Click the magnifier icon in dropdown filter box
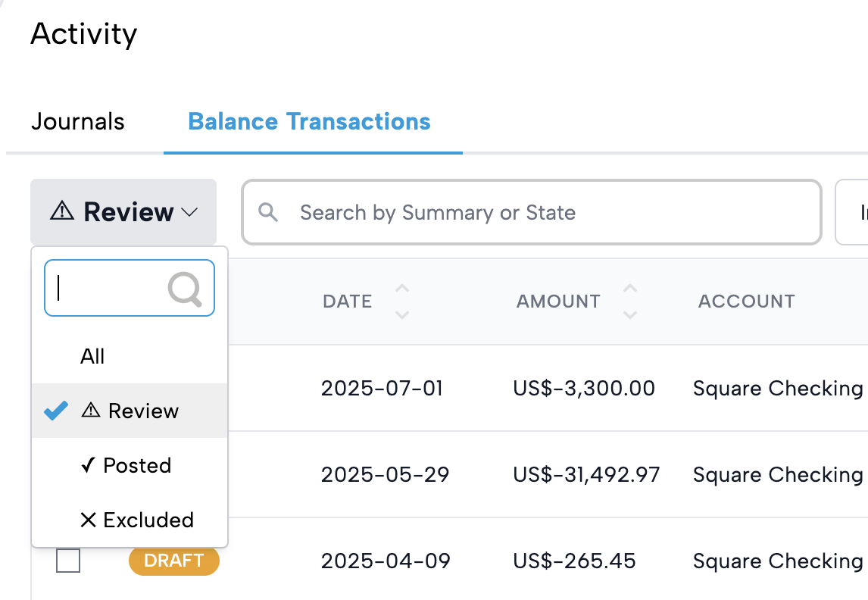The height and width of the screenshot is (600, 868). (x=185, y=289)
